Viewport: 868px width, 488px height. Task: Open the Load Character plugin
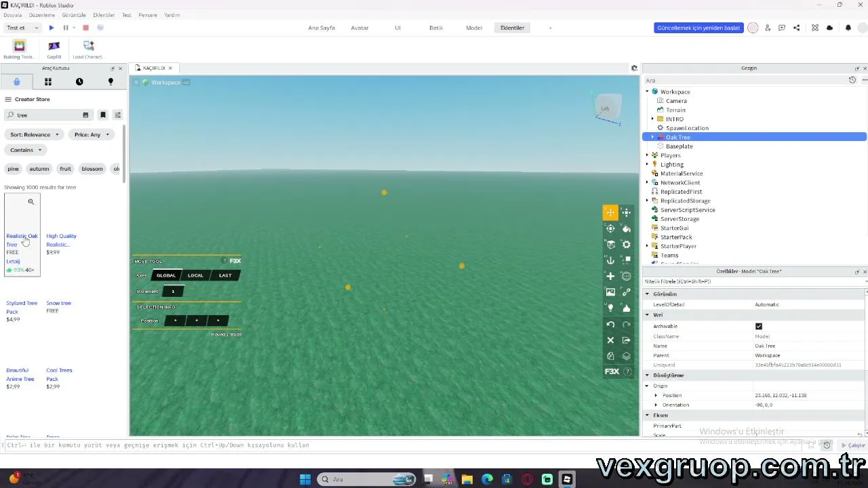(88, 49)
